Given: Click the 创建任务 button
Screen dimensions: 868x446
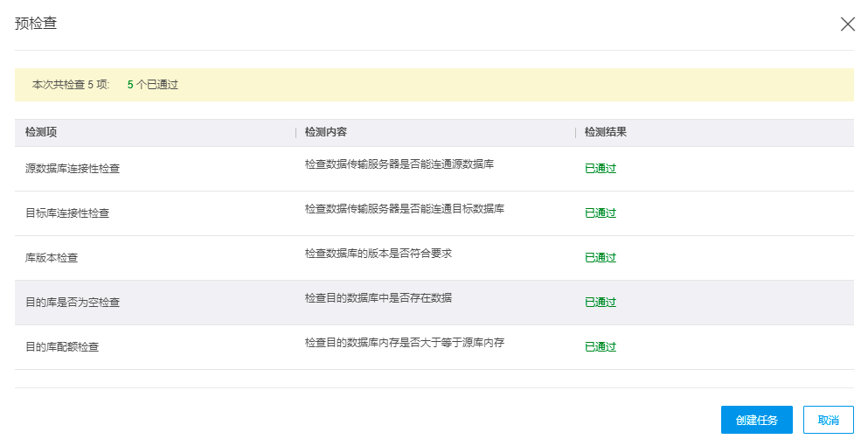Looking at the screenshot, I should tap(757, 420).
